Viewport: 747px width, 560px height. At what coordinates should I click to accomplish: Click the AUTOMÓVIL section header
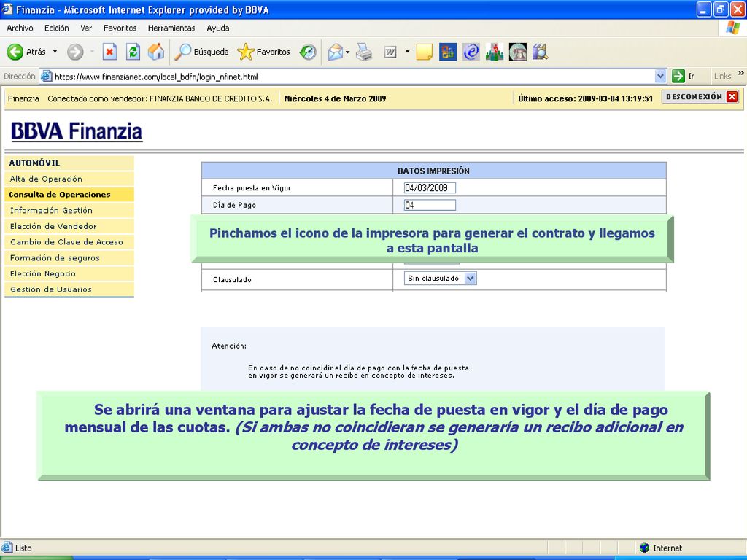coord(69,163)
